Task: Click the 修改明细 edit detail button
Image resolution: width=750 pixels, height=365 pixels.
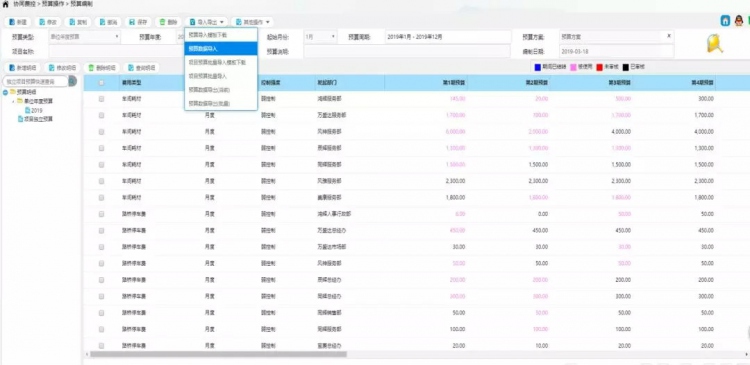Action: click(62, 68)
